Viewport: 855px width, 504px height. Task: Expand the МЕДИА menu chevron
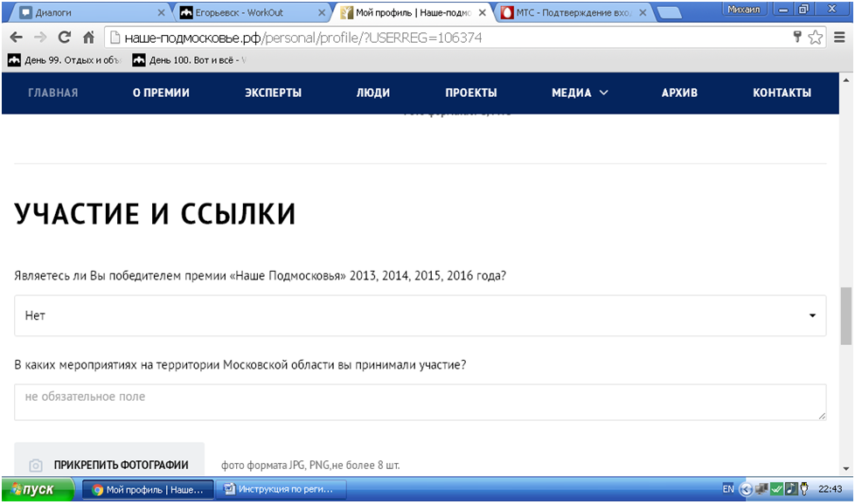point(603,93)
